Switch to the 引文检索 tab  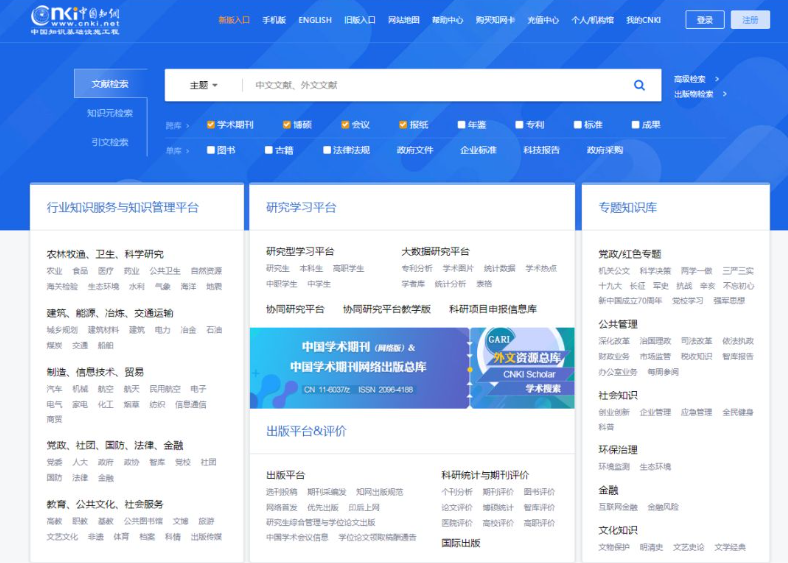click(x=110, y=142)
